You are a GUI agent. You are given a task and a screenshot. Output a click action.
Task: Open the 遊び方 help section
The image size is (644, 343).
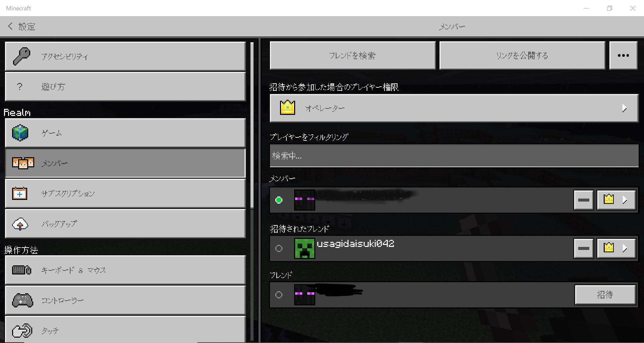(x=125, y=87)
